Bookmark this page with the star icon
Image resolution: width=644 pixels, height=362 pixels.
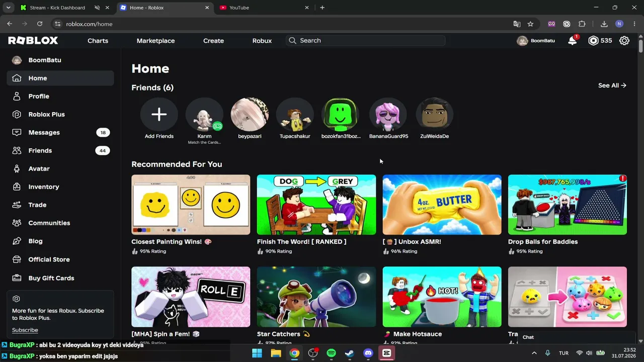530,24
